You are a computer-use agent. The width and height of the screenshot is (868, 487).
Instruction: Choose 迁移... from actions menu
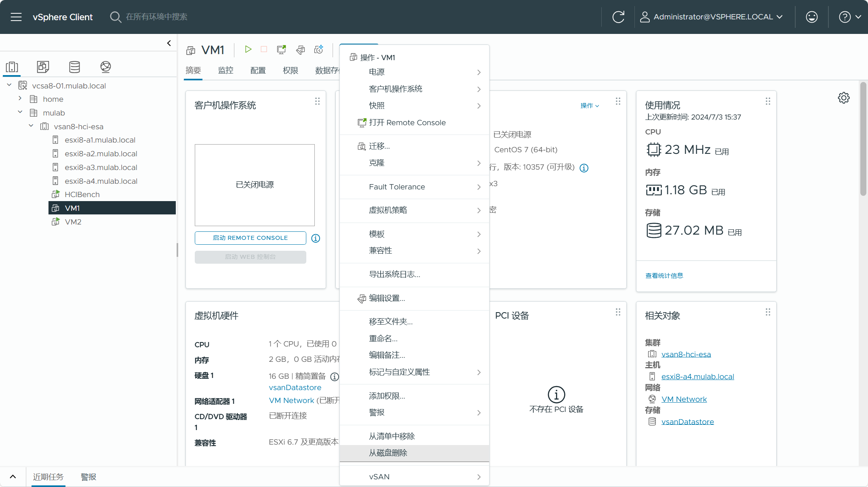pos(415,146)
